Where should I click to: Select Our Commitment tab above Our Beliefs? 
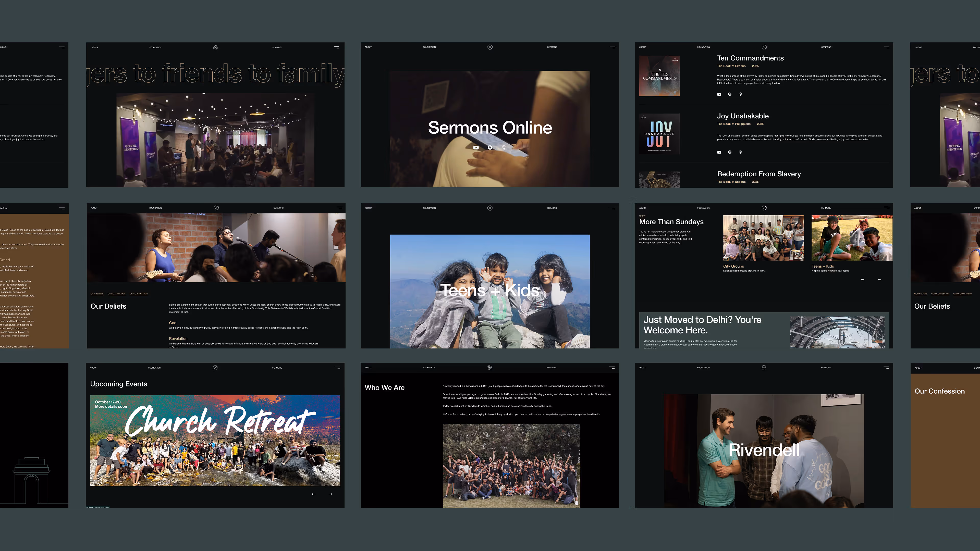pos(139,294)
